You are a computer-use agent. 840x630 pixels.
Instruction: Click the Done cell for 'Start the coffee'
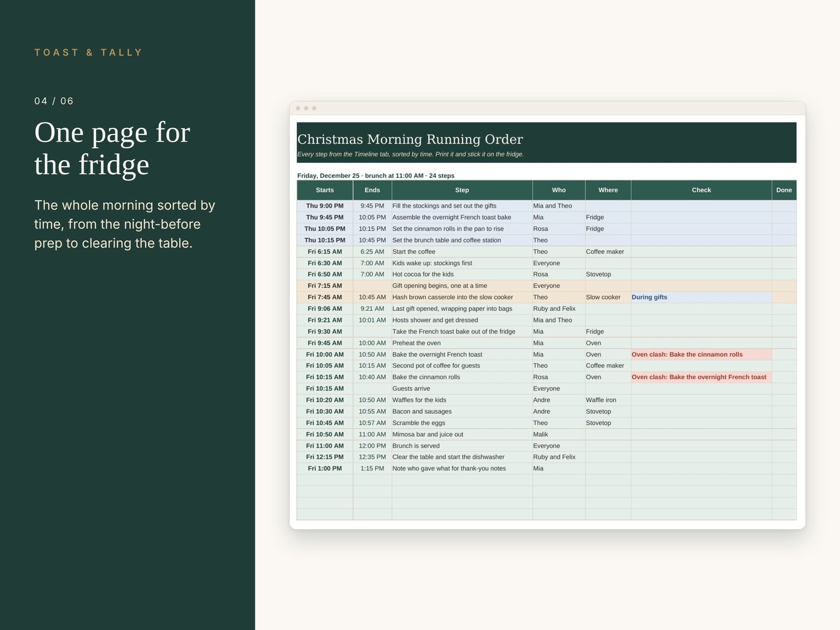pos(784,251)
